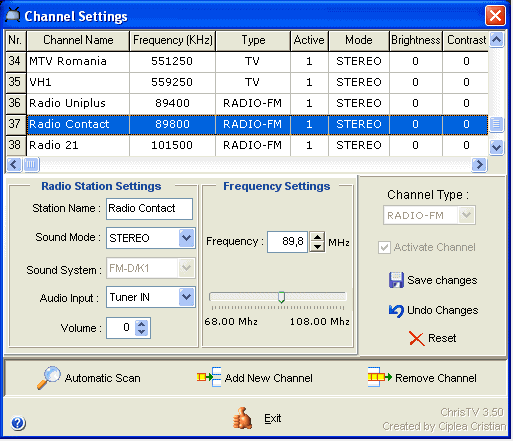Click the Station Name text field
This screenshot has height=441, width=513.
click(149, 209)
